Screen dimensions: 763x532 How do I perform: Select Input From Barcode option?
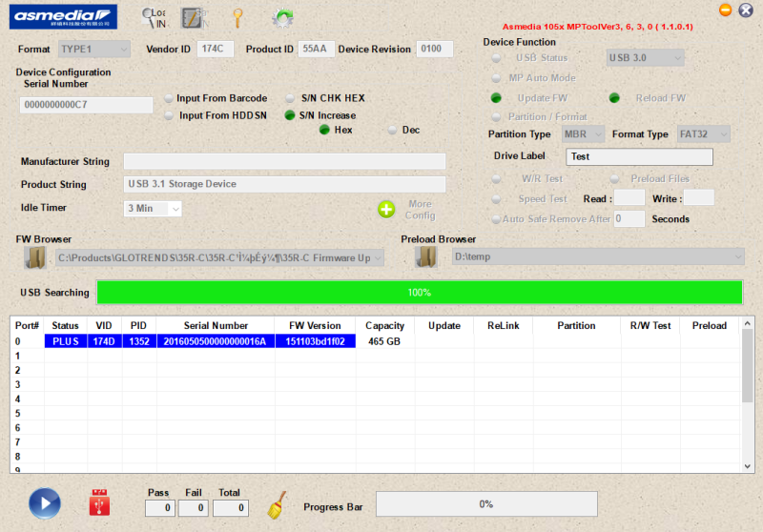pos(169,99)
